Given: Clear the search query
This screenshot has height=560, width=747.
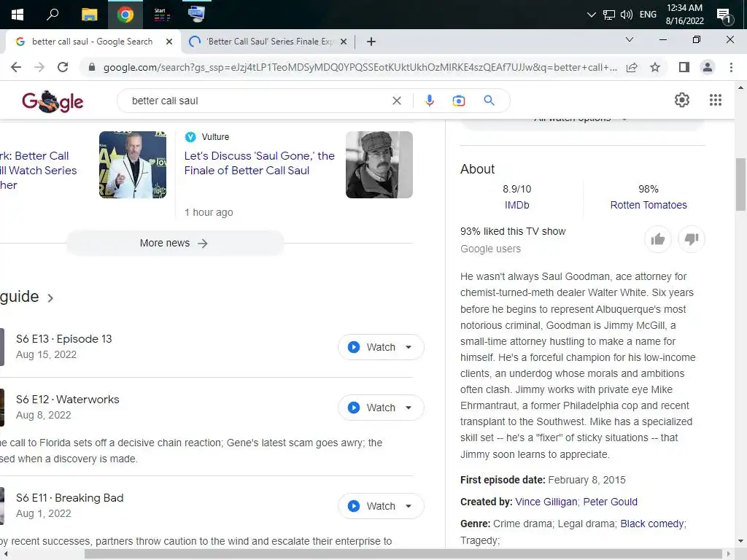Looking at the screenshot, I should coord(396,101).
